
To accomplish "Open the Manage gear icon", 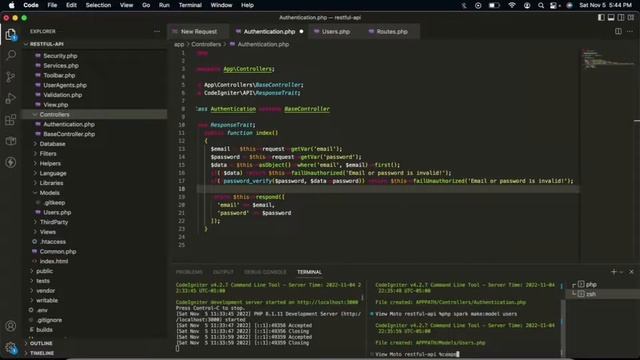I will pos(11,348).
